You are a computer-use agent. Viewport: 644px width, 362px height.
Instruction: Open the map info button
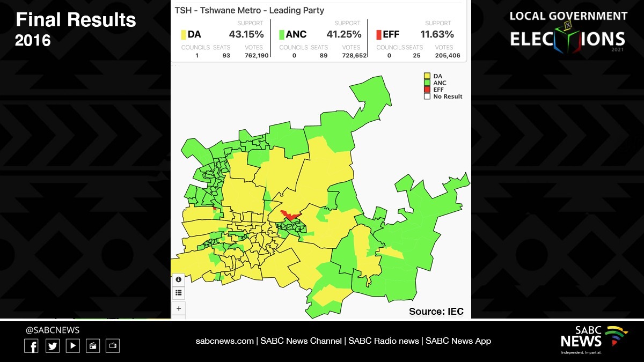tap(179, 279)
